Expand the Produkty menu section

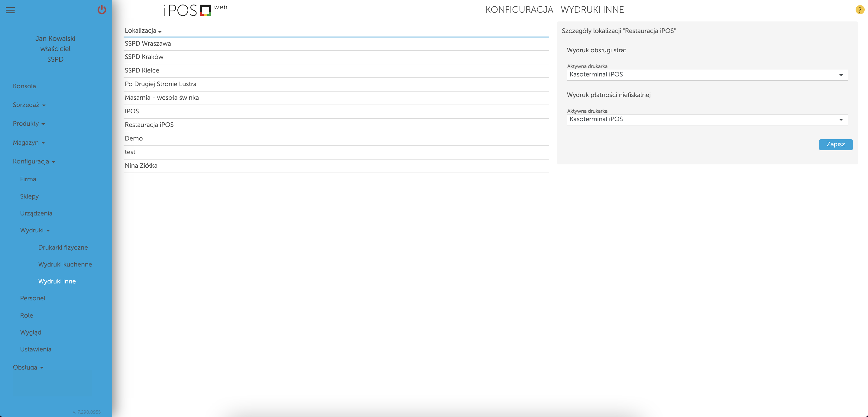pos(29,124)
